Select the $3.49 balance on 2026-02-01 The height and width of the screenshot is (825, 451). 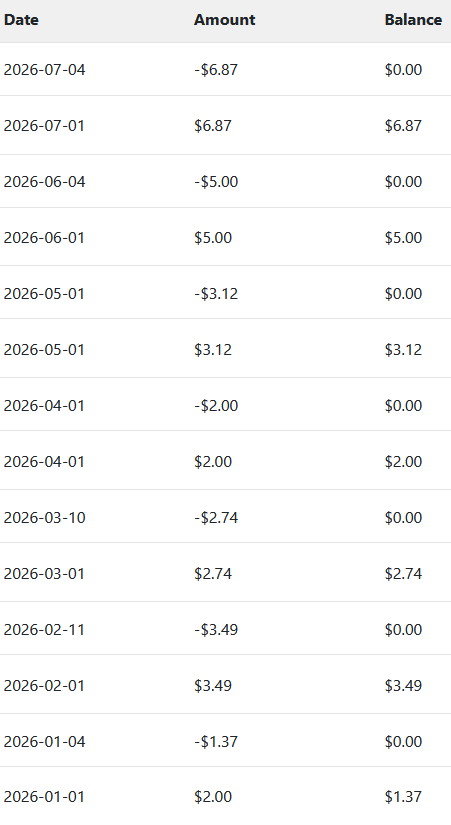coord(403,686)
